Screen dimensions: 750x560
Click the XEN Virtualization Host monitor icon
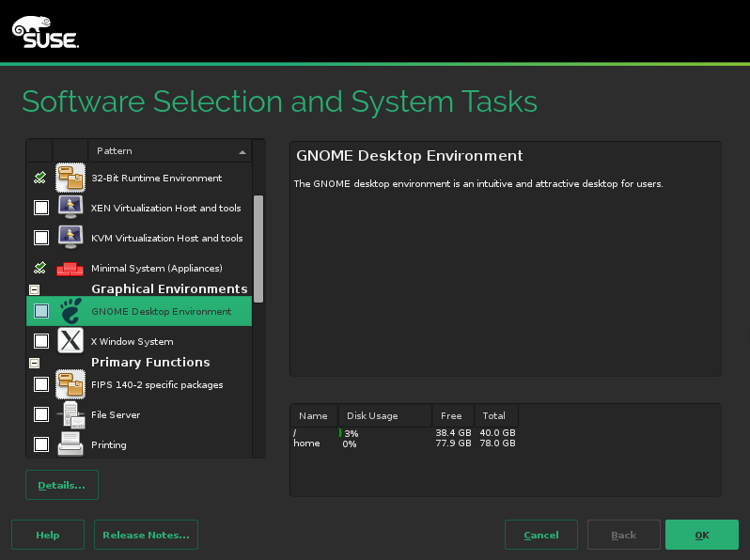(70, 208)
